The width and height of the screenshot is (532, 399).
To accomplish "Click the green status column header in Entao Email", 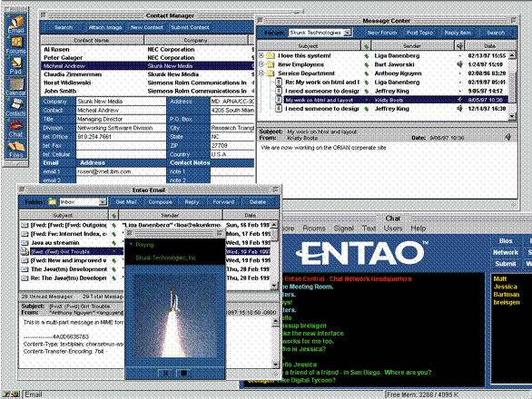I will pos(113,215).
